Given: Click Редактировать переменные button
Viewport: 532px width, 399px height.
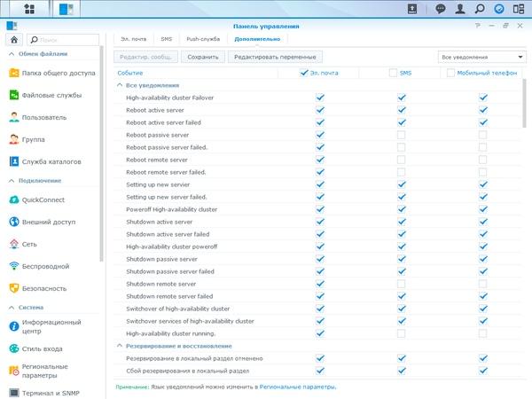Looking at the screenshot, I should pyautogui.click(x=275, y=57).
